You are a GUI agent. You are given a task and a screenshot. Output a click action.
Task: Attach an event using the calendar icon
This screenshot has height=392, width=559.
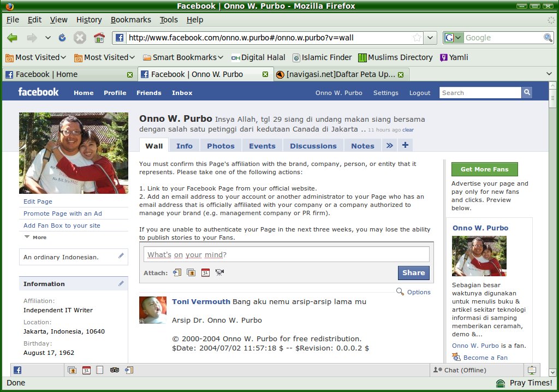pos(205,272)
